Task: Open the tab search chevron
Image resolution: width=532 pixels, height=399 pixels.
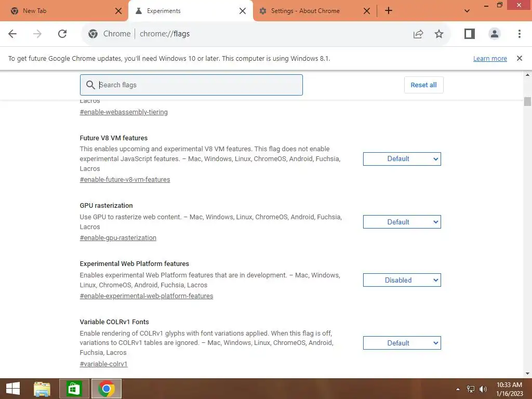Action: 467,11
